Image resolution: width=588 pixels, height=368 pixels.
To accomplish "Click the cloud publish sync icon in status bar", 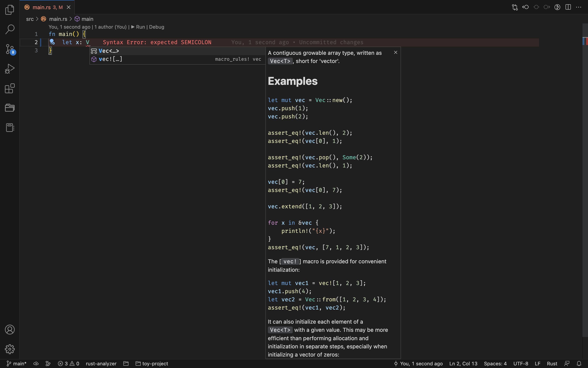I will point(36,364).
